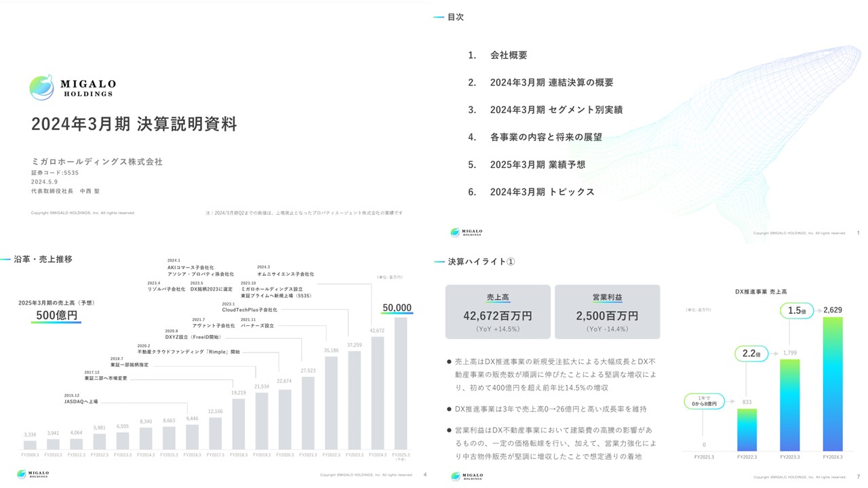The image size is (868, 488).
Task: Click the teal marker next to 決算ハイライト①
Action: pyautogui.click(x=438, y=260)
